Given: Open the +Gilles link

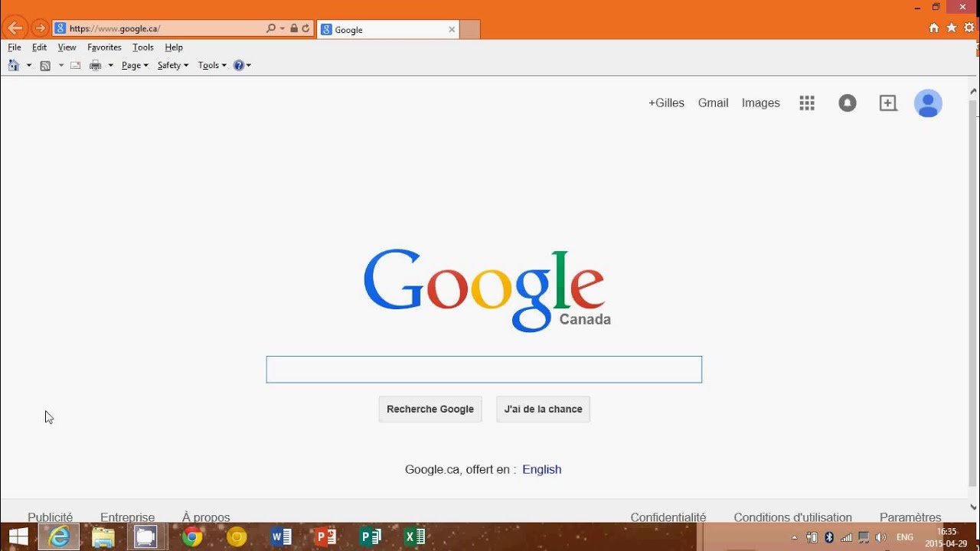Looking at the screenshot, I should click(x=666, y=103).
